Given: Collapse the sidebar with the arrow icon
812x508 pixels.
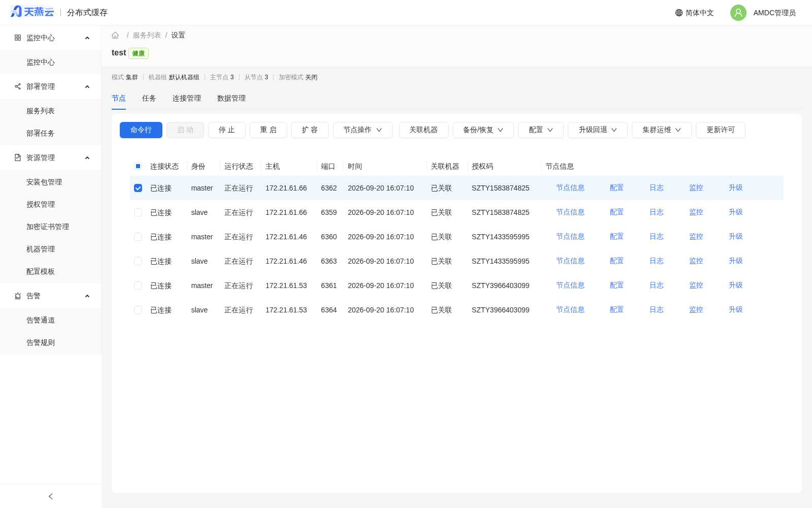Looking at the screenshot, I should (51, 496).
